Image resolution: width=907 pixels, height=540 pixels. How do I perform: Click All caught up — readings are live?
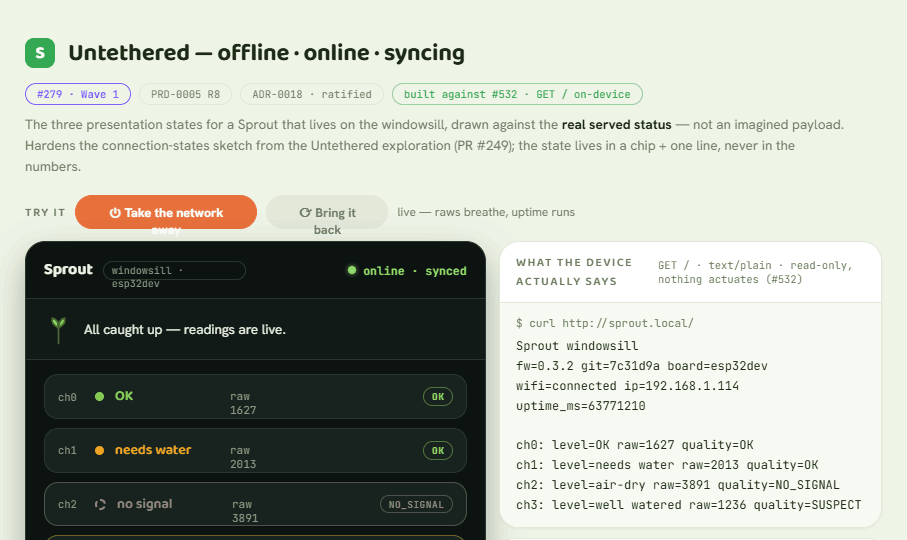point(185,330)
